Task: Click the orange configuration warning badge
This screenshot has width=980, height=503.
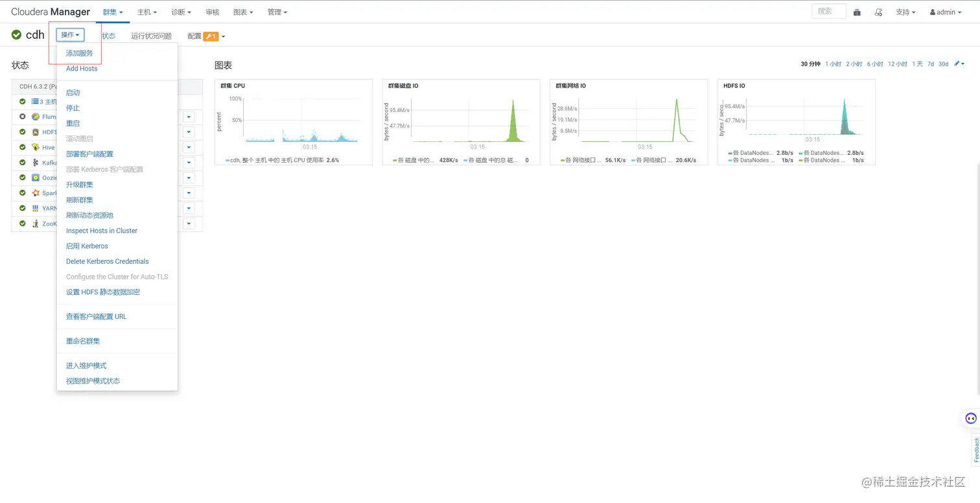Action: (211, 36)
